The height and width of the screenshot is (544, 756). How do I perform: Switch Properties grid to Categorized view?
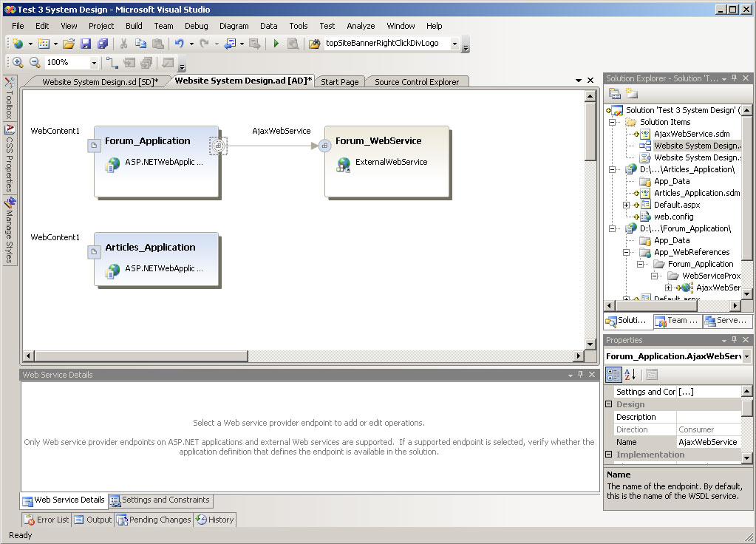click(x=614, y=374)
